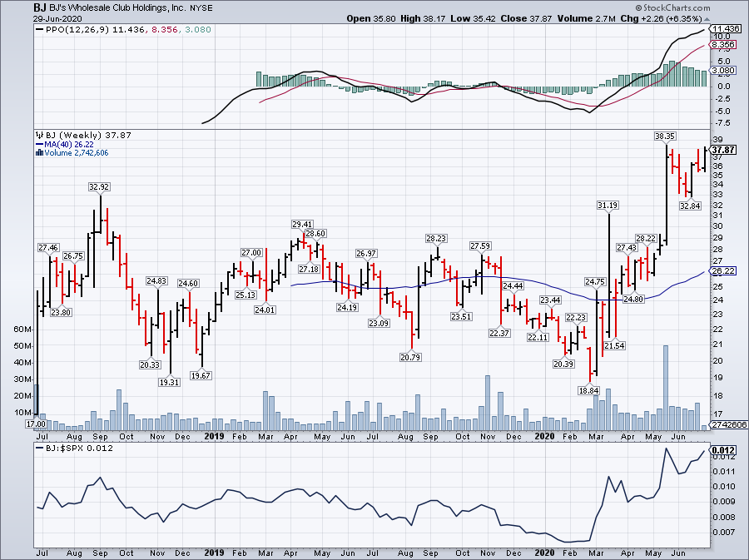Click the 30M volume axis label
The image size is (749, 560).
point(22,379)
